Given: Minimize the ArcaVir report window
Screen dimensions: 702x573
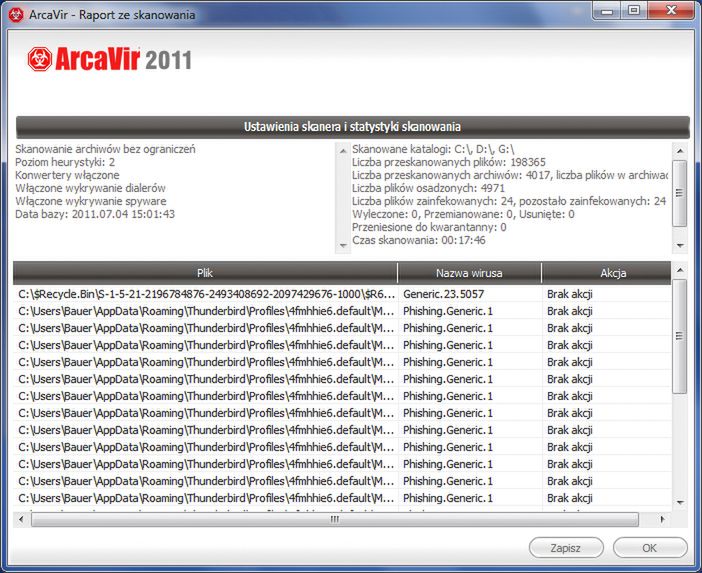Looking at the screenshot, I should click(607, 10).
